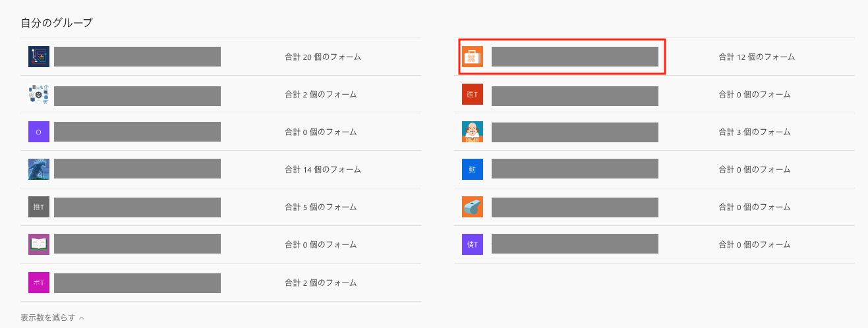Click the magenta ボT group icon
The height and width of the screenshot is (328, 868).
pos(39,283)
